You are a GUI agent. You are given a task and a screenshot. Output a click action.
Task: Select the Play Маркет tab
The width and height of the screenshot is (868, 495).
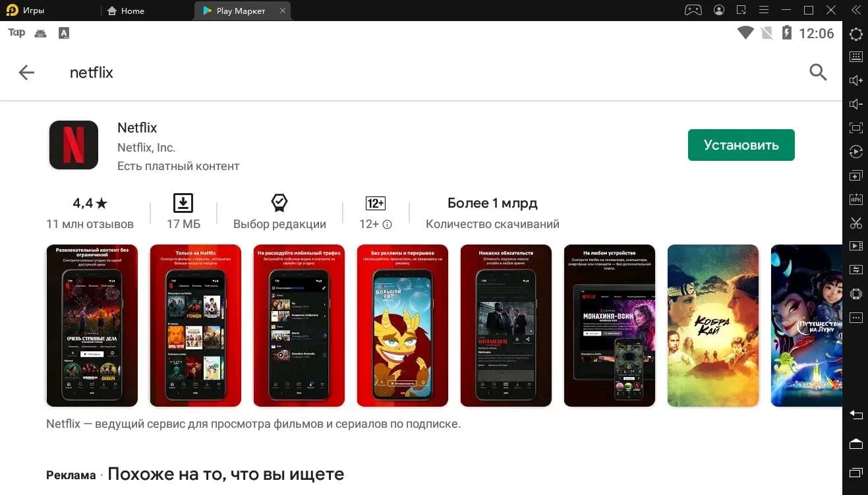click(x=241, y=11)
